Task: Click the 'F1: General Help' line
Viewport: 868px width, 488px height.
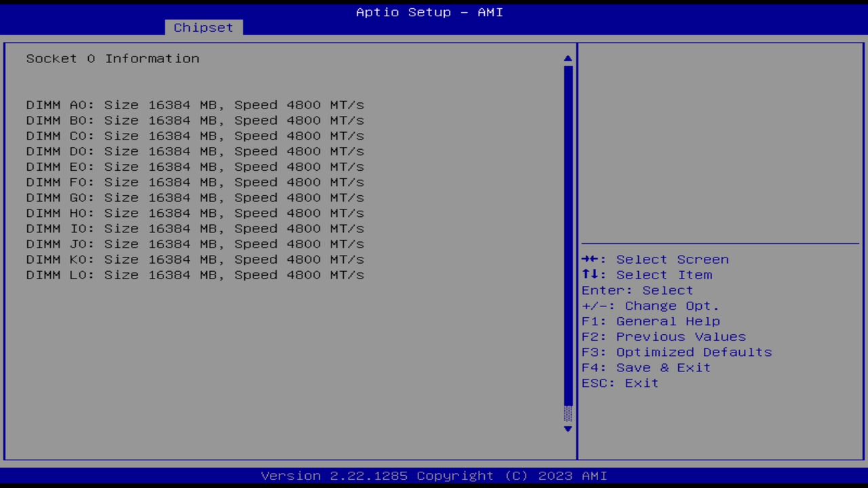Action: tap(651, 321)
